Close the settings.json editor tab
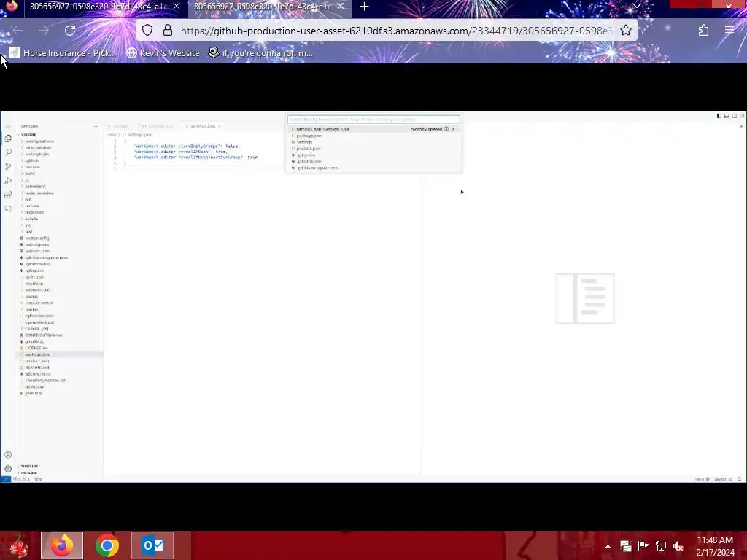This screenshot has width=747, height=560. pos(219,127)
